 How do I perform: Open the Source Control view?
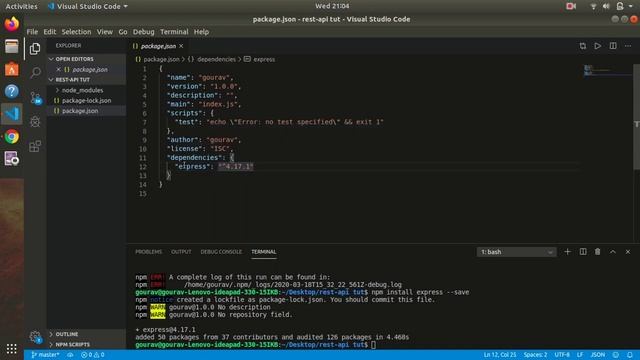(35, 98)
